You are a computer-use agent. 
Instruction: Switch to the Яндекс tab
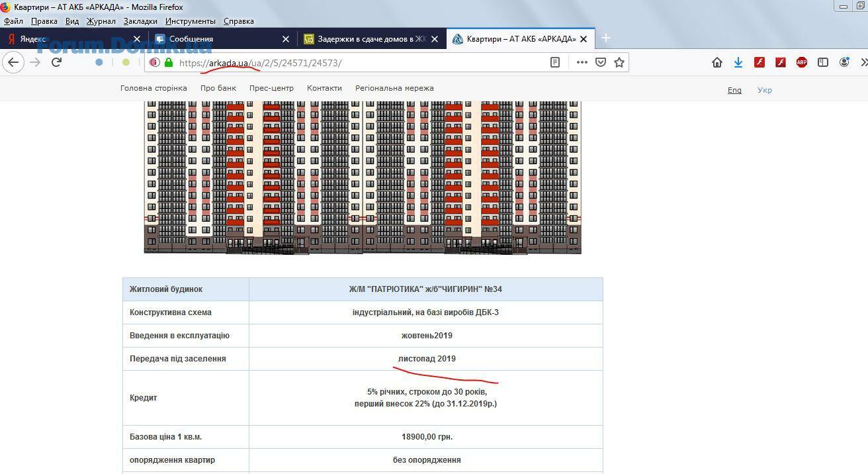[x=74, y=39]
